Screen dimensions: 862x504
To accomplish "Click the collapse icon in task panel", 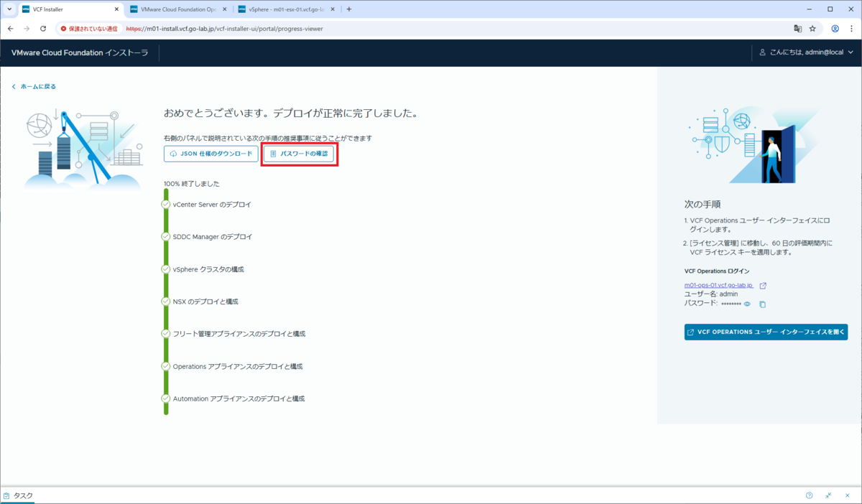I will (828, 495).
